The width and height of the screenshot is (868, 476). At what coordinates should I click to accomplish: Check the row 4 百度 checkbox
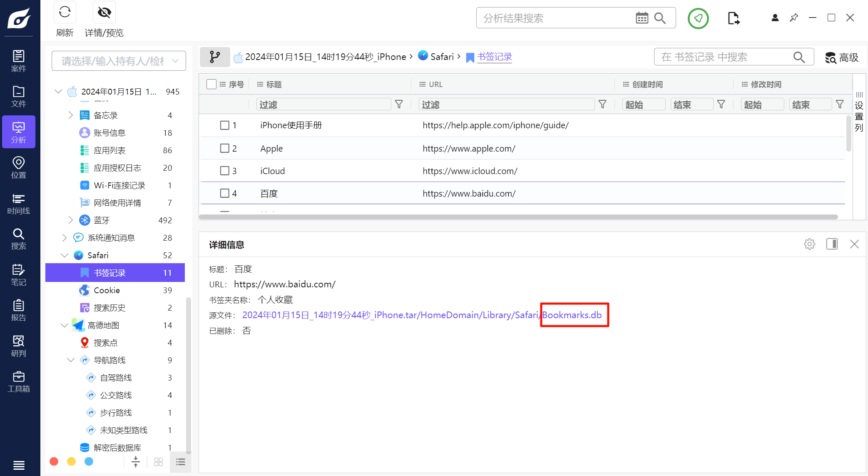pyautogui.click(x=225, y=193)
